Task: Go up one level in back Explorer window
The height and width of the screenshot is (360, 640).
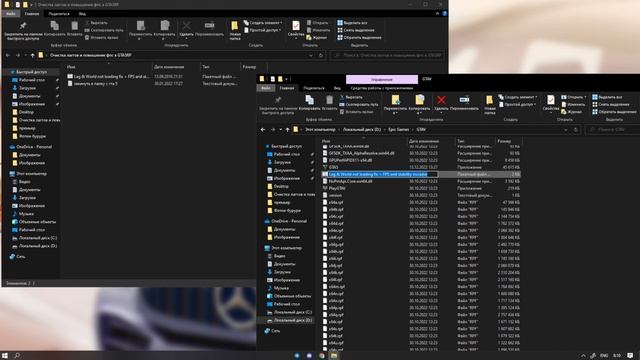Action: [33, 55]
